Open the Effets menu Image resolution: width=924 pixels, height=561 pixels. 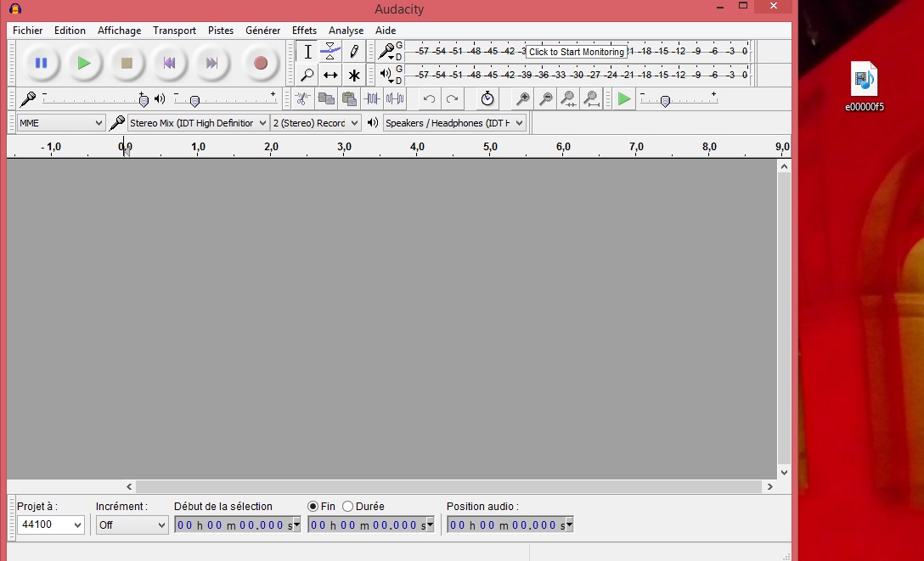click(304, 31)
